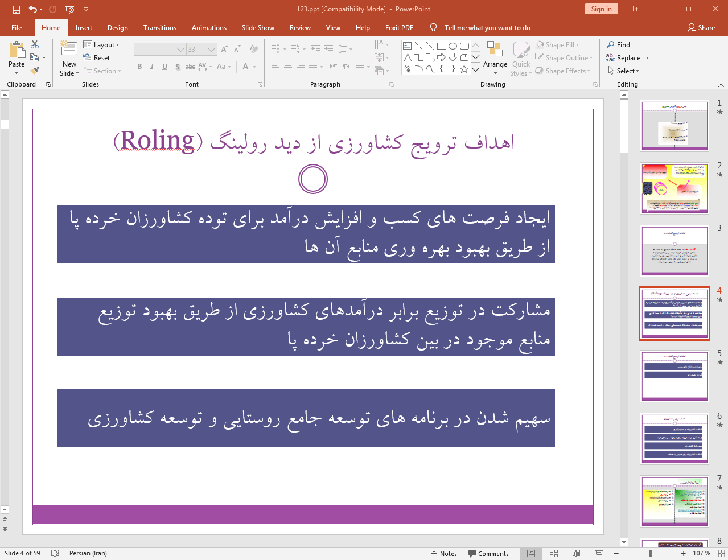Toggle Normal view button in status bar
Image resolution: width=728 pixels, height=560 pixels.
pyautogui.click(x=531, y=553)
